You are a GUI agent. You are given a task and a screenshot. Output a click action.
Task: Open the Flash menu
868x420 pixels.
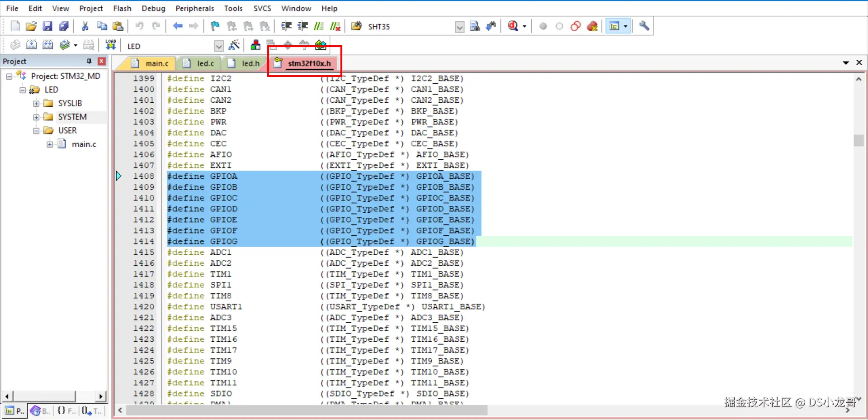click(x=122, y=8)
